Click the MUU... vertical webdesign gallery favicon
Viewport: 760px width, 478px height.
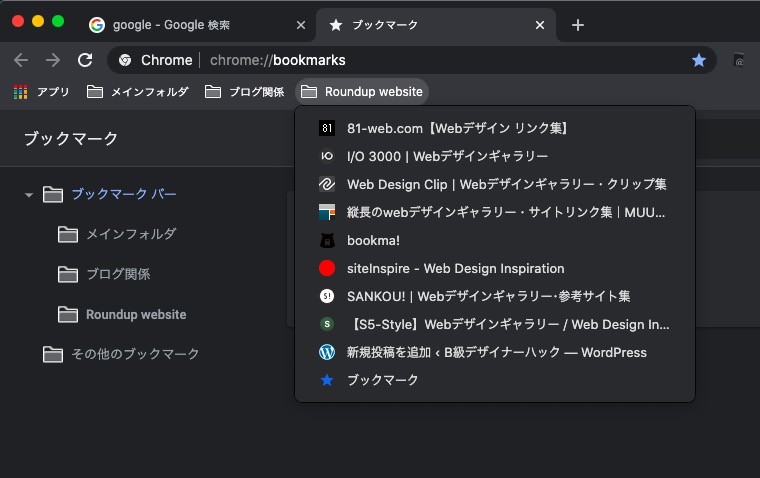coord(327,212)
